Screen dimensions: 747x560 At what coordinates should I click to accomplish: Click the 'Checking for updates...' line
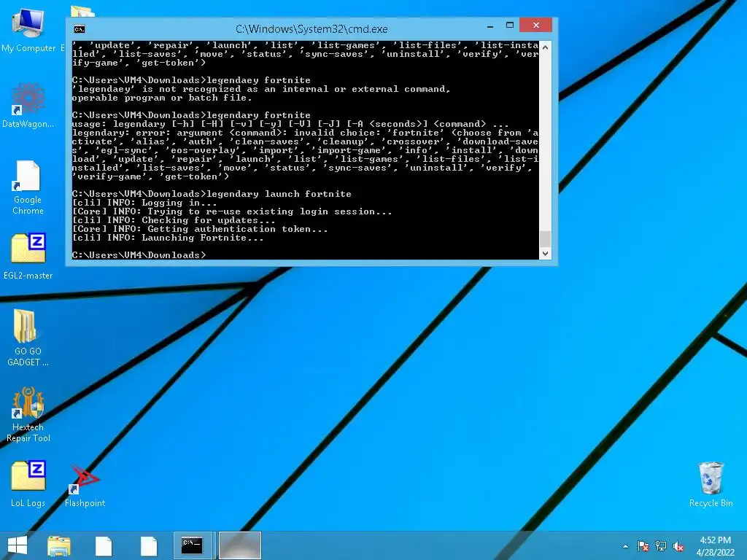click(x=174, y=220)
